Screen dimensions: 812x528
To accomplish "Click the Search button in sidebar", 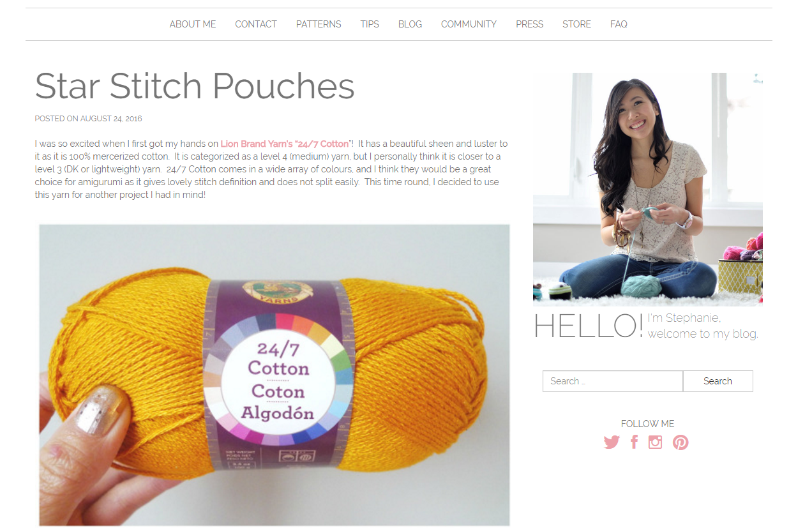I will tap(718, 381).
